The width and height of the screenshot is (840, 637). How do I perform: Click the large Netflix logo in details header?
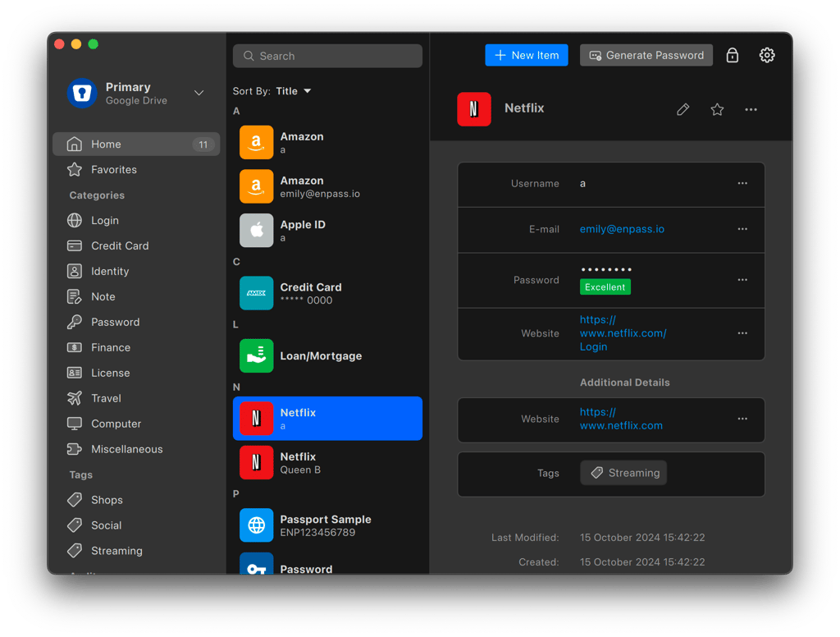473,109
